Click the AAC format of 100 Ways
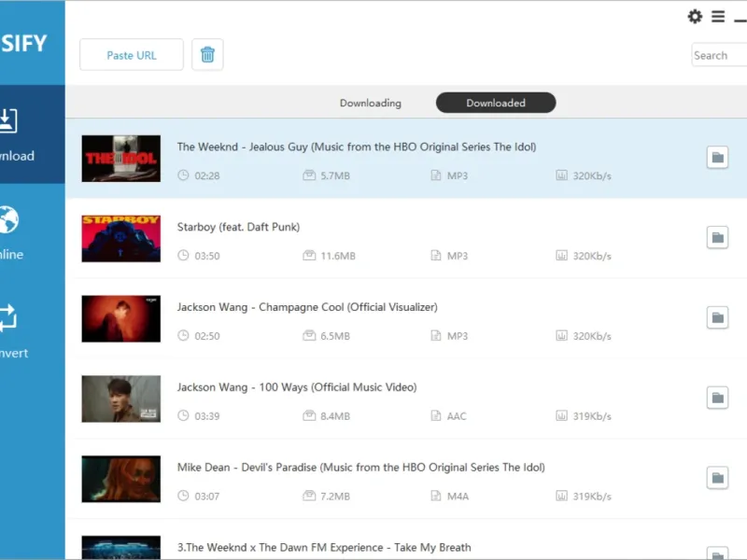 click(x=457, y=415)
